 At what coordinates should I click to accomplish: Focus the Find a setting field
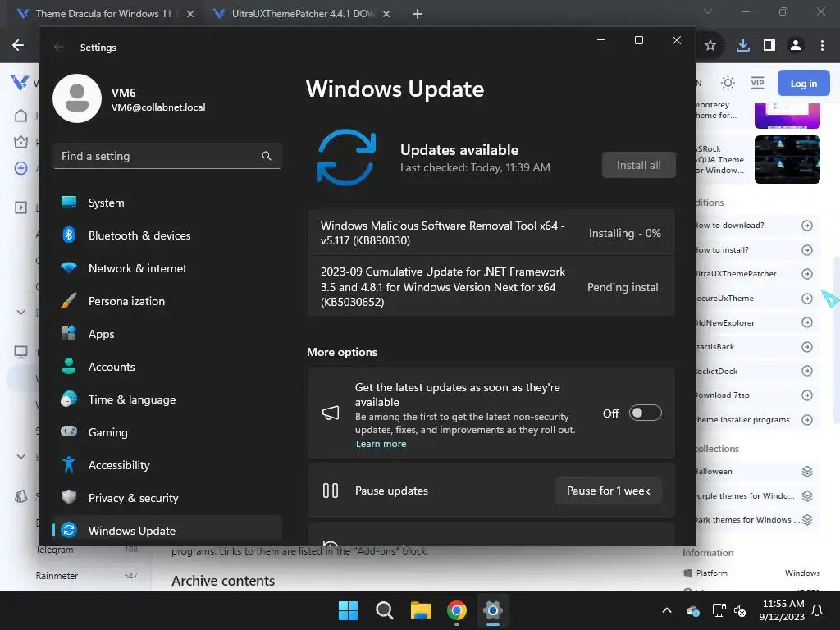coord(167,156)
